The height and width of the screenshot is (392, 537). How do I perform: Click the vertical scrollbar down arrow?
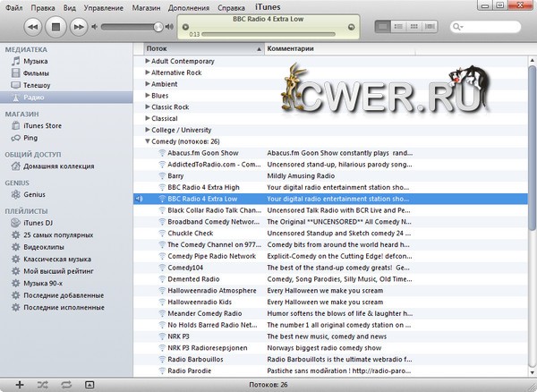pyautogui.click(x=533, y=372)
